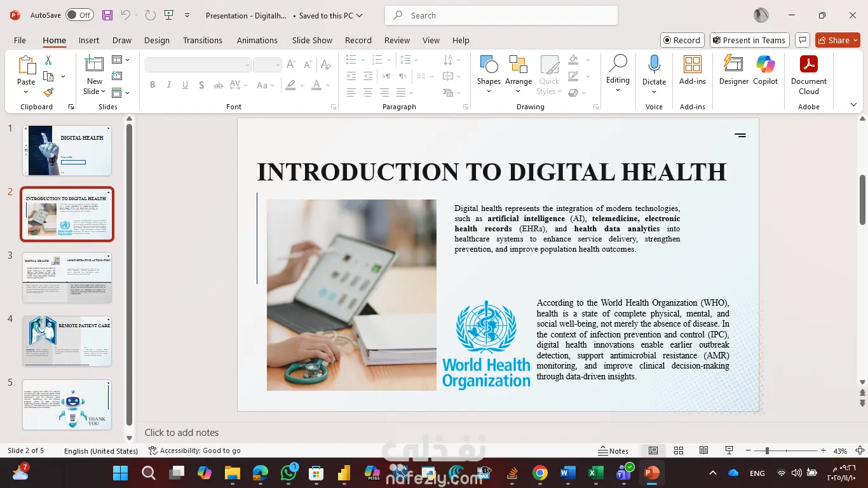This screenshot has width=868, height=488.
Task: Toggle Normal view in status bar
Action: coord(653,451)
